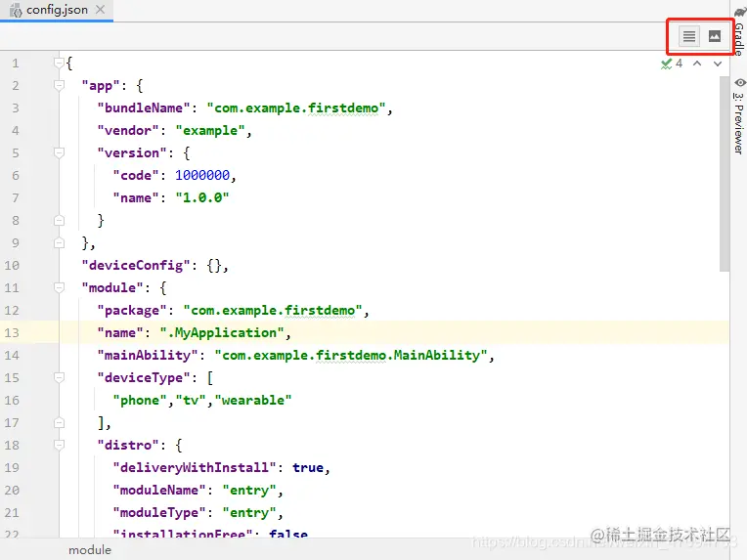The width and height of the screenshot is (747, 560).
Task: Click the ".MyApplication" value
Action: [222, 332]
